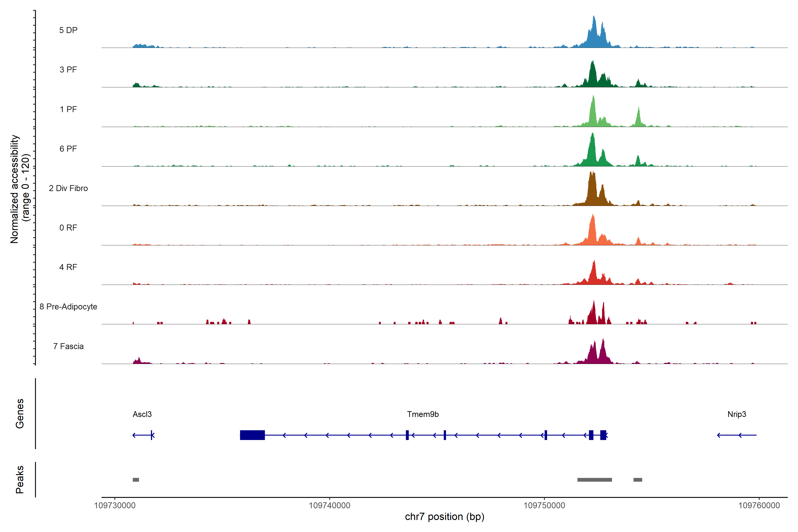The width and height of the screenshot is (798, 532).
Task: Click the chr7 position axis title
Action: pos(444,516)
